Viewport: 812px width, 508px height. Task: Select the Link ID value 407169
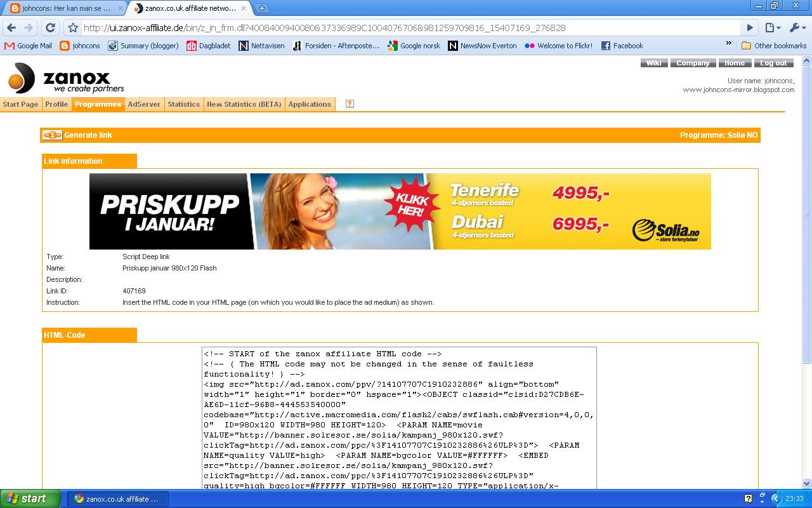click(134, 291)
